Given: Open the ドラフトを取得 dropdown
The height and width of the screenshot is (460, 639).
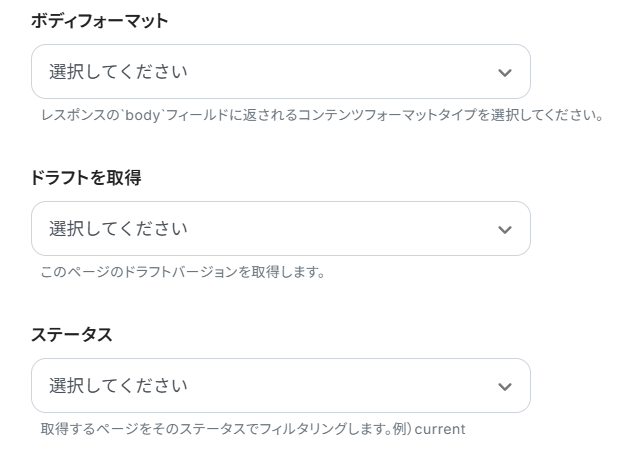Looking at the screenshot, I should (280, 229).
